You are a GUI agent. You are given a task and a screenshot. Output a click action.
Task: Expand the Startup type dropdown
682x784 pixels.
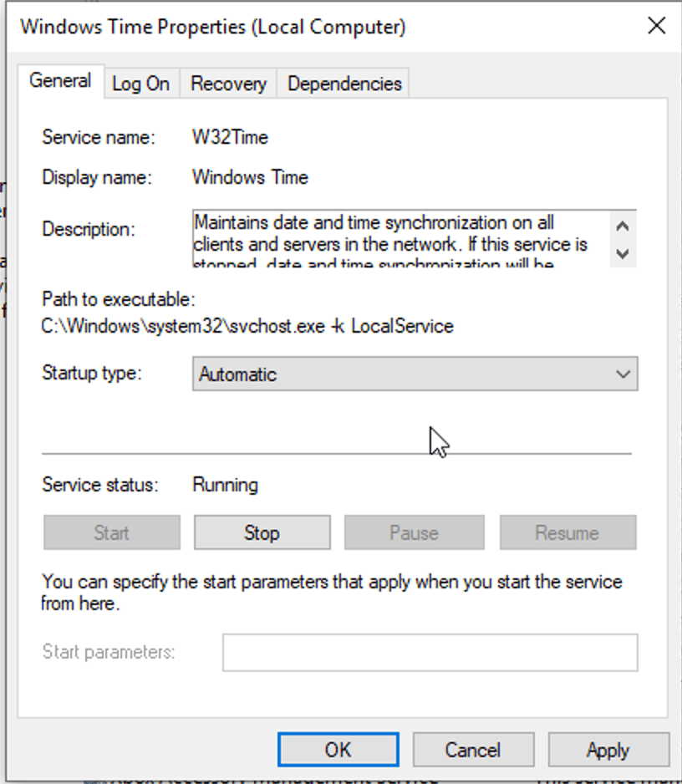(x=415, y=374)
